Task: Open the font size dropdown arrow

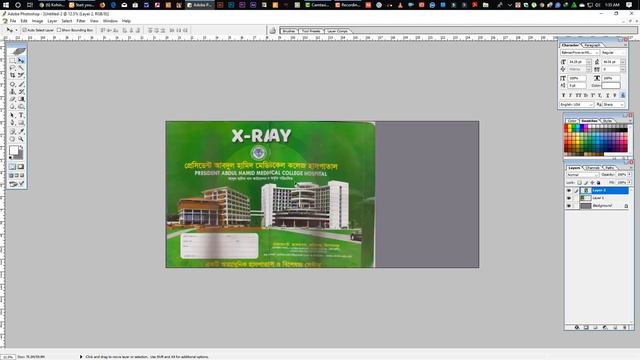Action: [x=589, y=62]
